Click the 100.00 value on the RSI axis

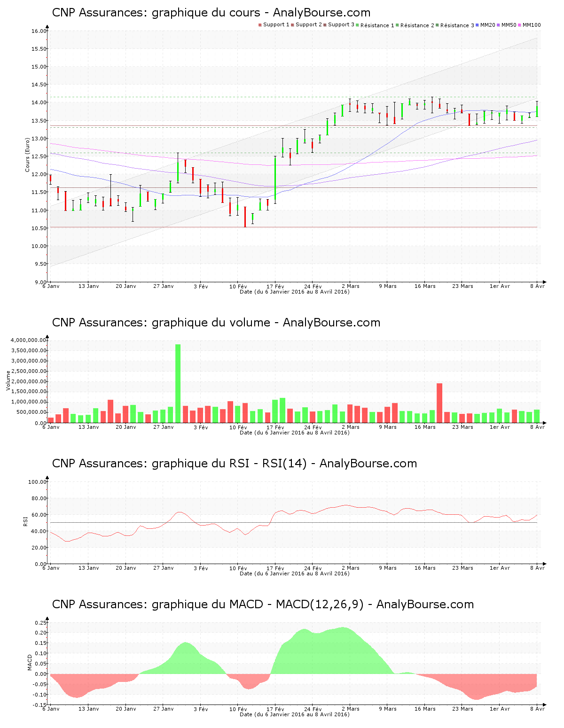[38, 482]
